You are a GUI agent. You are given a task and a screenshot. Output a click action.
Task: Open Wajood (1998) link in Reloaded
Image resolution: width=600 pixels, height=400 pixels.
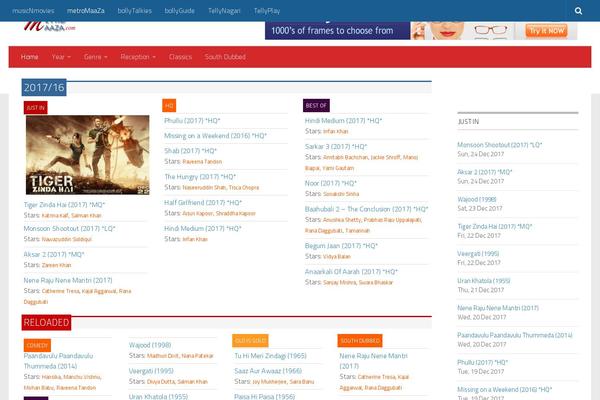click(150, 345)
